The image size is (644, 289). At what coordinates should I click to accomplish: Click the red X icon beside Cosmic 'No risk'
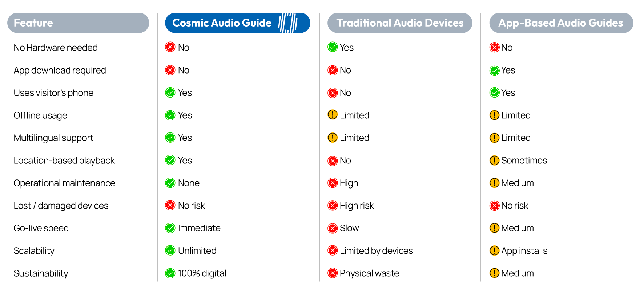tap(170, 205)
